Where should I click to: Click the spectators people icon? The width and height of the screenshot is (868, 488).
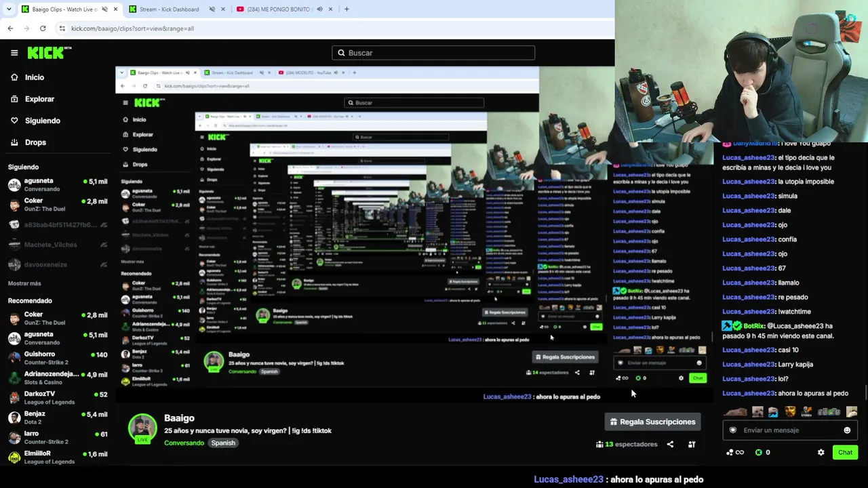pos(599,445)
